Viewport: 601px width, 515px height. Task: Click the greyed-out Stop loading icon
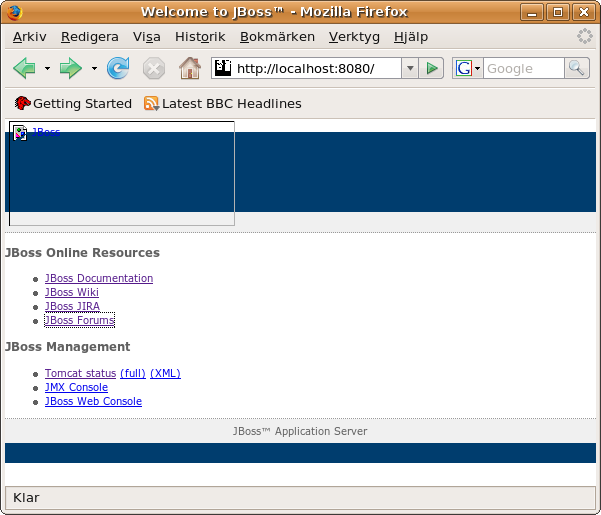coord(154,69)
